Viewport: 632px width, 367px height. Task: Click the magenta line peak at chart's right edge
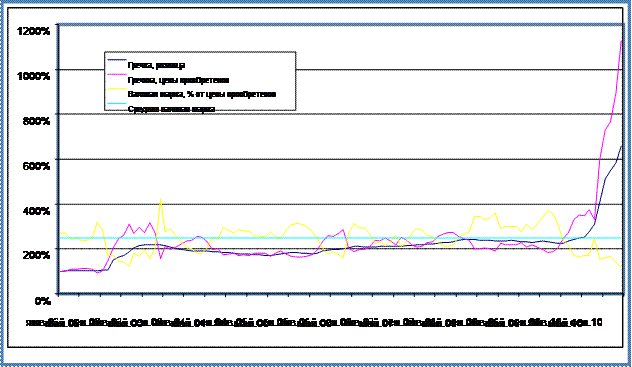621,42
